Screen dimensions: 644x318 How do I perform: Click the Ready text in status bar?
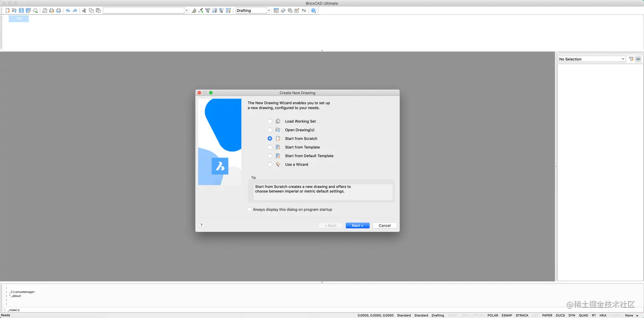pos(6,315)
